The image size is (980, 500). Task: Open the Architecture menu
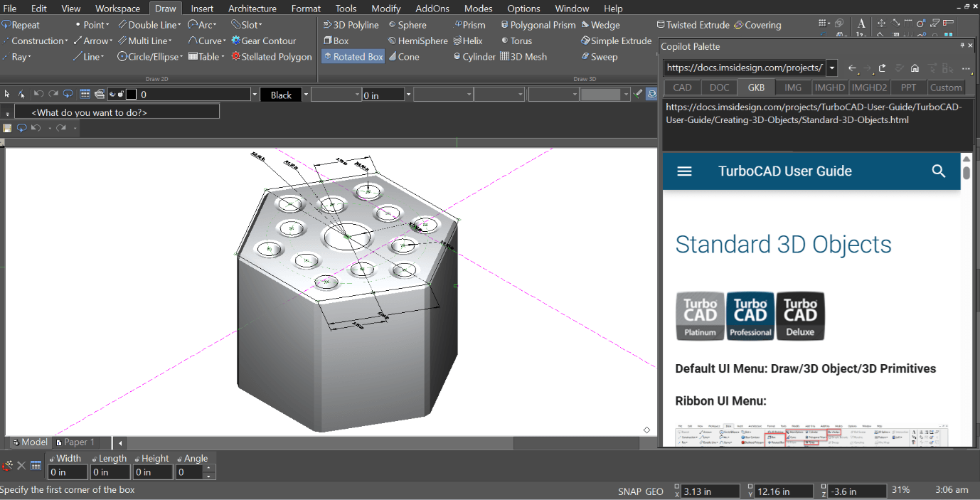[x=252, y=9]
